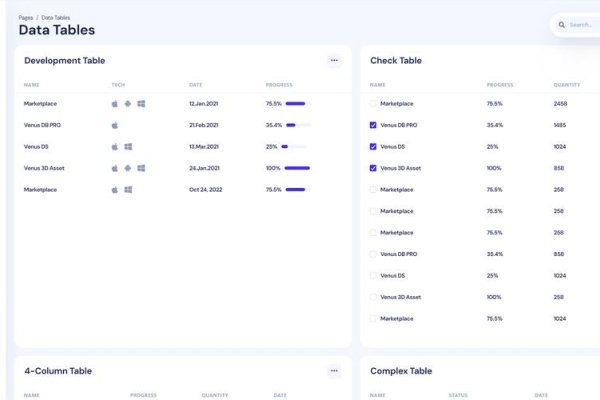Open the 4-Column Table three-dot menu
Image resolution: width=600 pixels, height=400 pixels.
334,371
